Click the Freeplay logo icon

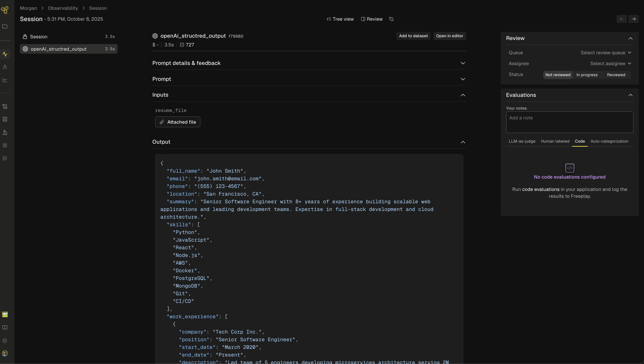coord(5,10)
